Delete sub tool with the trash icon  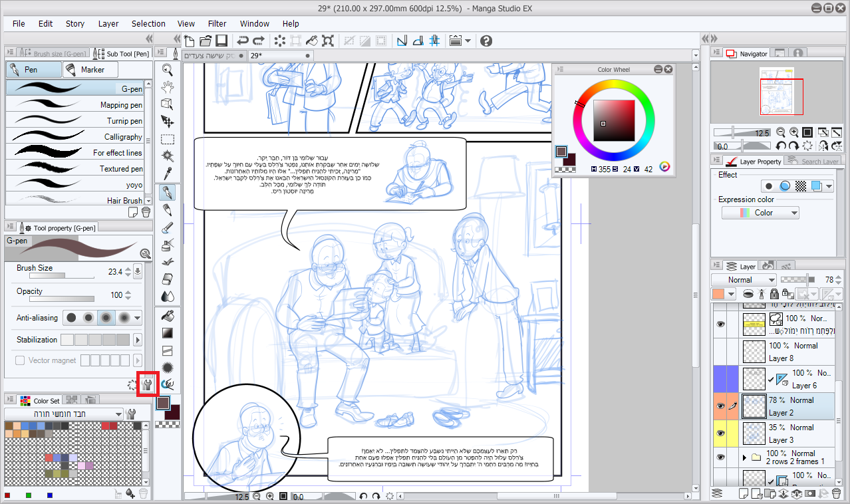146,212
